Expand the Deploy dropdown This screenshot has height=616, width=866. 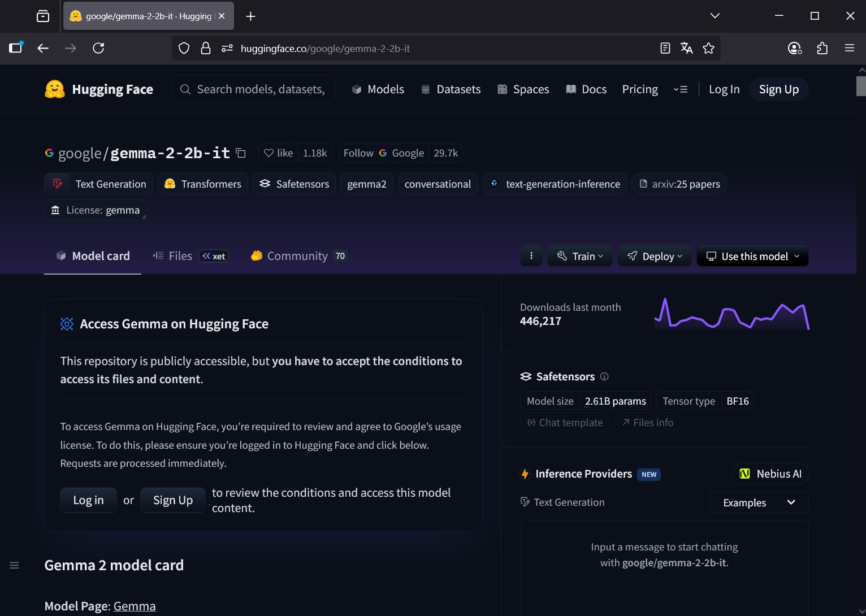coord(655,256)
